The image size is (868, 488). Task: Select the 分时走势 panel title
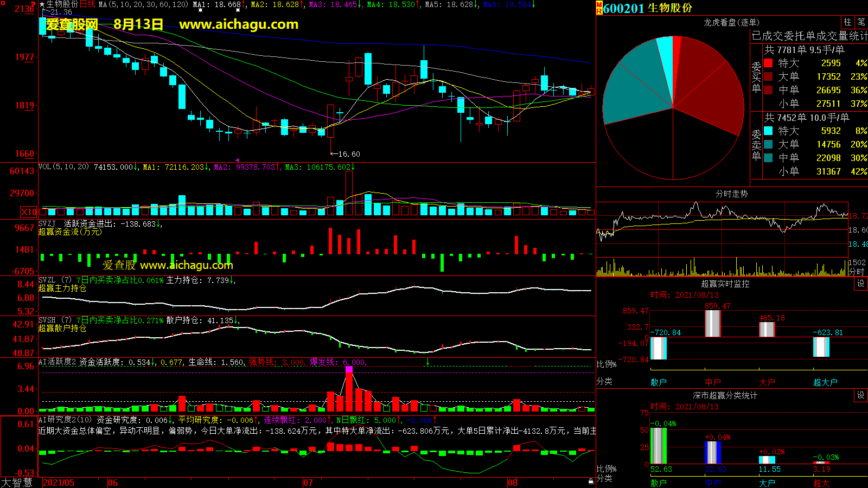tap(731, 194)
